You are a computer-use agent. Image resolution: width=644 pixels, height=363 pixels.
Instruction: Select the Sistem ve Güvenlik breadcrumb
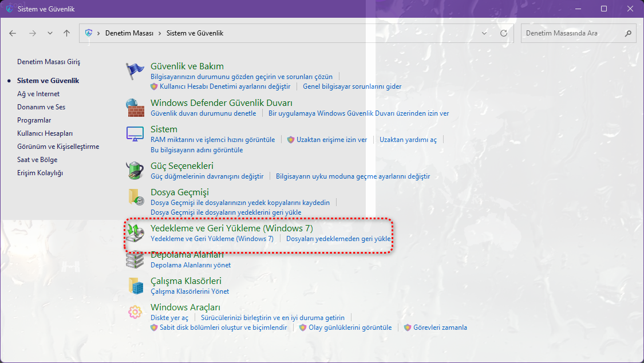click(195, 33)
